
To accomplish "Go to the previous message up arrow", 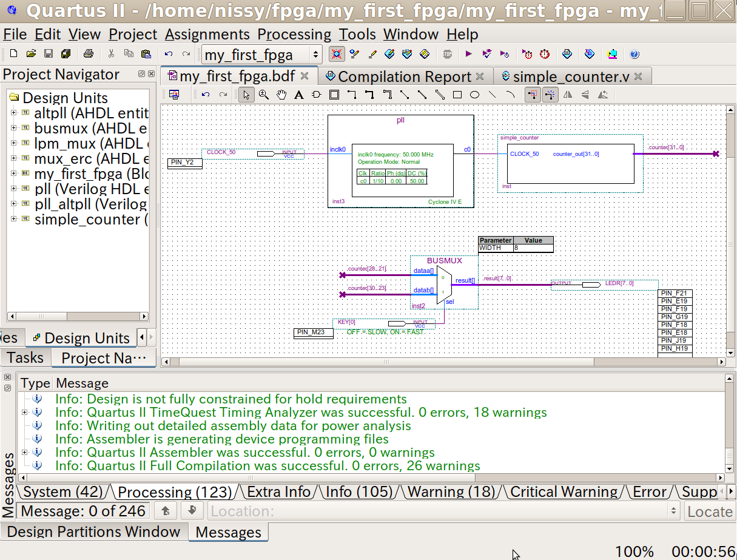I will [165, 510].
